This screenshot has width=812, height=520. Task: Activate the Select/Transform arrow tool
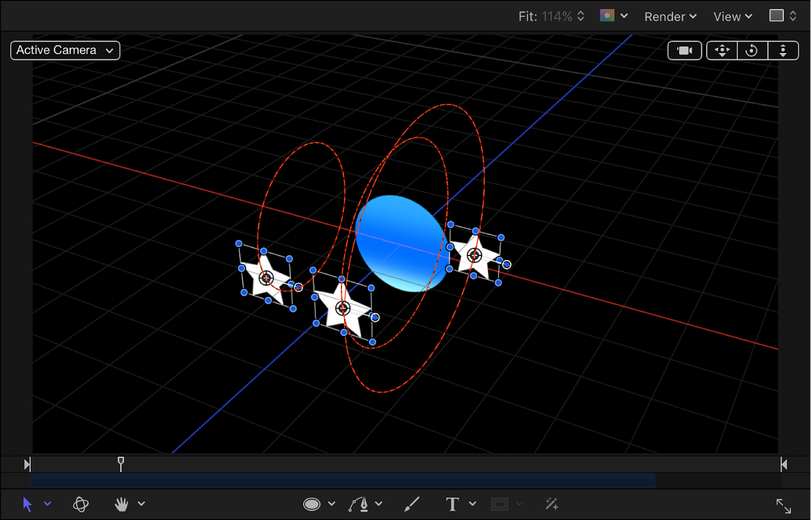point(27,504)
